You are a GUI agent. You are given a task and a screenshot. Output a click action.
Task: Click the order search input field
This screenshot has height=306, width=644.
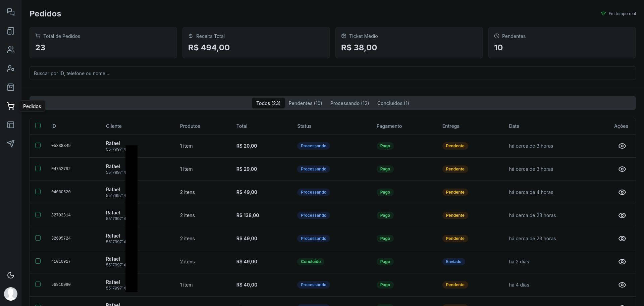332,73
